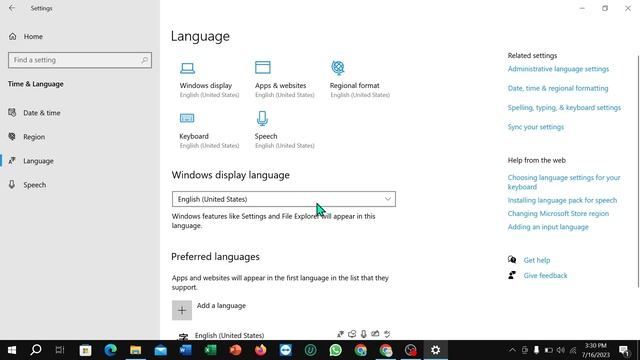Click the Give feedback link

tap(545, 276)
